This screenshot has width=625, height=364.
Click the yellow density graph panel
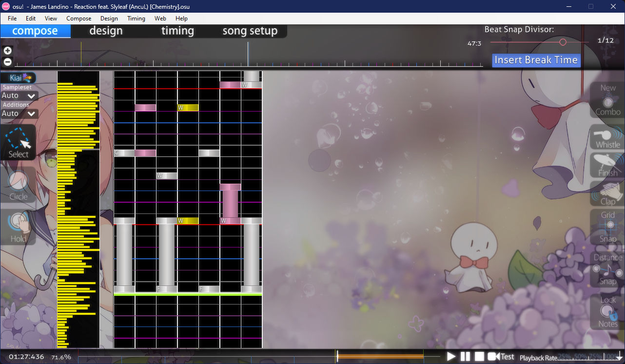pos(78,210)
